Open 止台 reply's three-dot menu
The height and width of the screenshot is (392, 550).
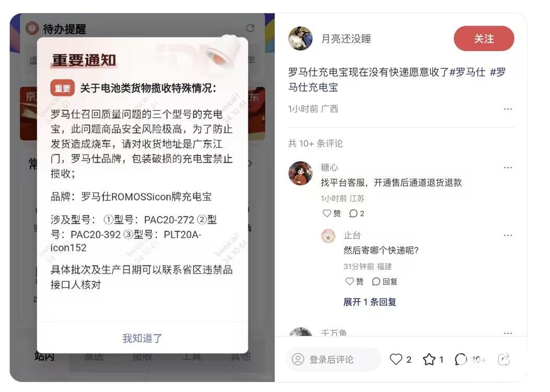(x=508, y=235)
